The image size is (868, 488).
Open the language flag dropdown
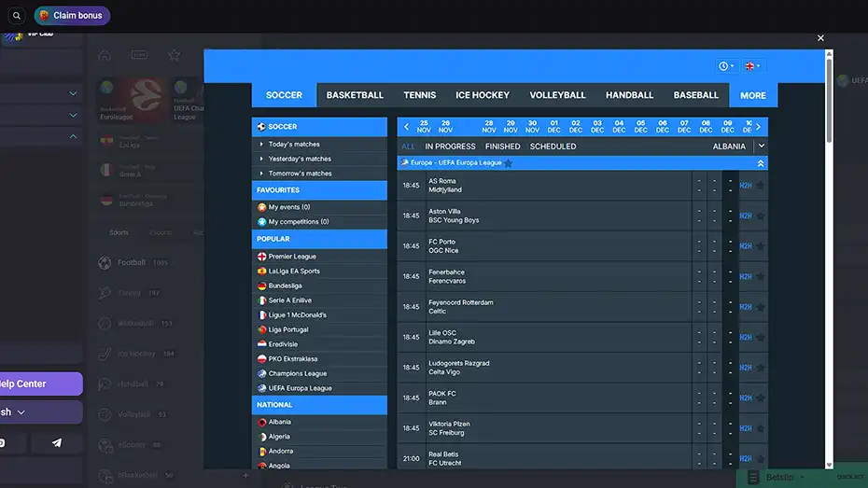[752, 66]
